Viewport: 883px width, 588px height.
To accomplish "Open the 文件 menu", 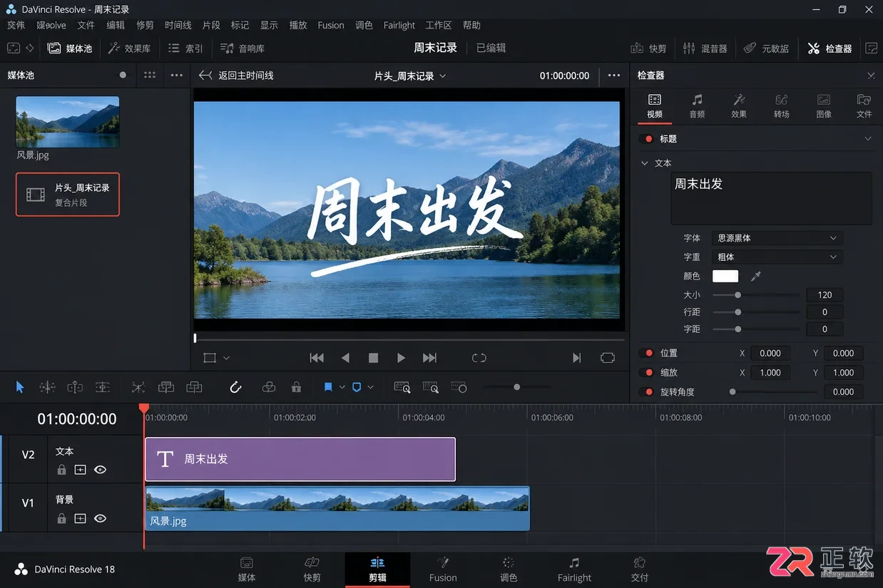I will pos(86,25).
